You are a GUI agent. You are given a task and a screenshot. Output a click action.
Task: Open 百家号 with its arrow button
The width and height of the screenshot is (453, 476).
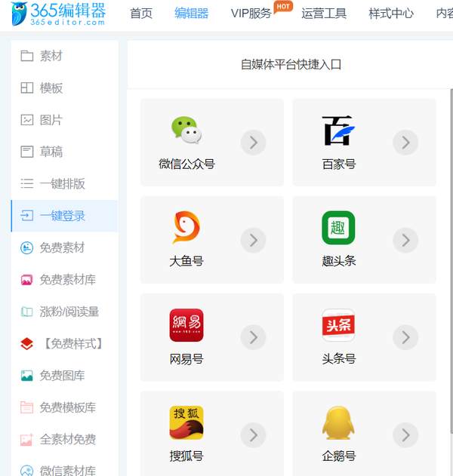pyautogui.click(x=405, y=143)
